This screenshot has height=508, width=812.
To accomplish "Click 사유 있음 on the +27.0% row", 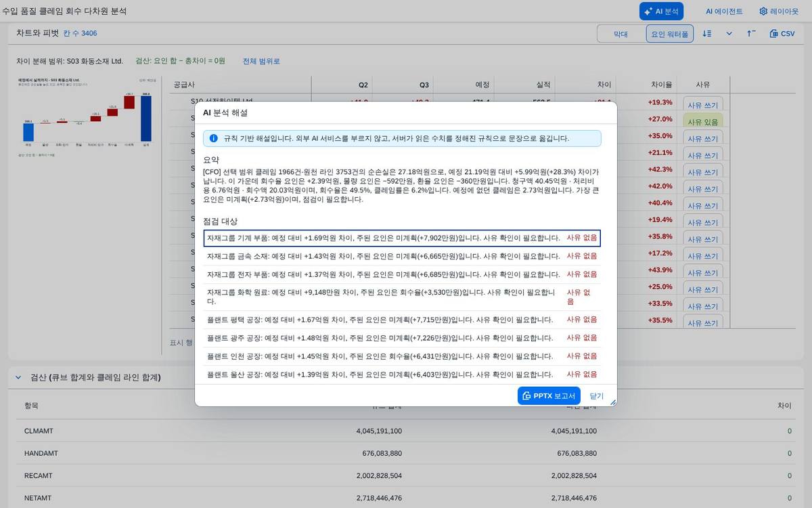I will coord(703,122).
